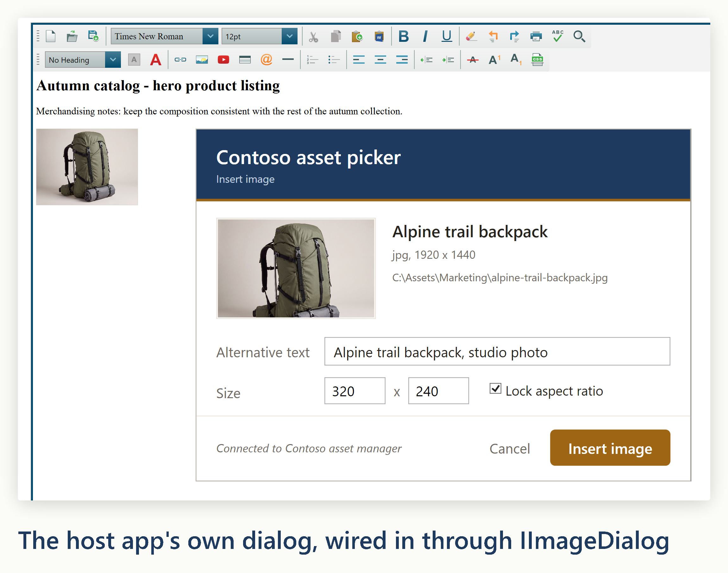Click the "Alpine trail backpack" asset title
The width and height of the screenshot is (728, 573).
click(470, 232)
